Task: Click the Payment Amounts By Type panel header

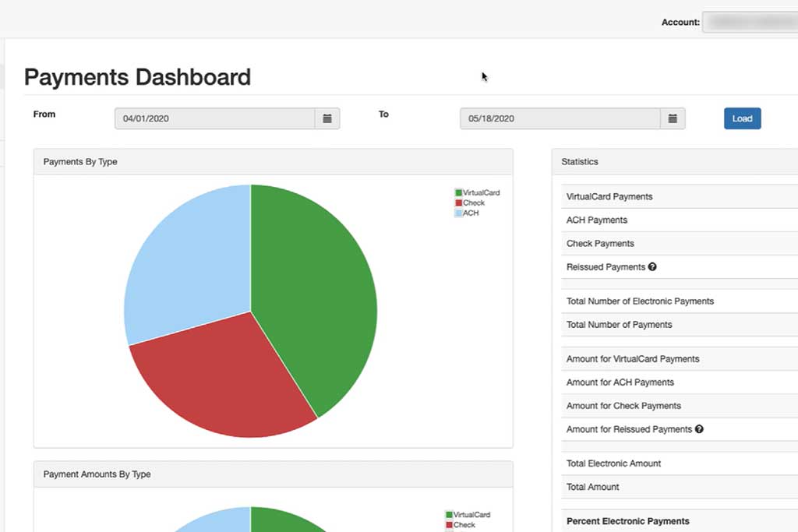Action: coord(274,474)
